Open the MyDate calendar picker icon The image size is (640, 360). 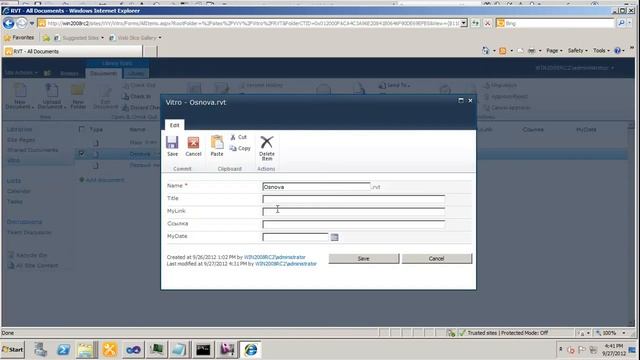(x=334, y=237)
